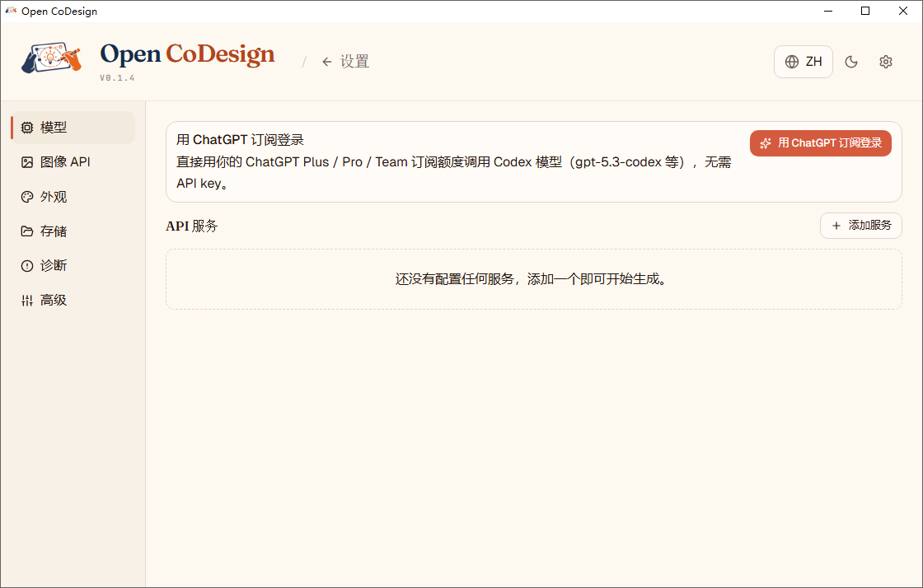Click the Open CoDesign logo
This screenshot has width=923, height=588.
tap(53, 59)
